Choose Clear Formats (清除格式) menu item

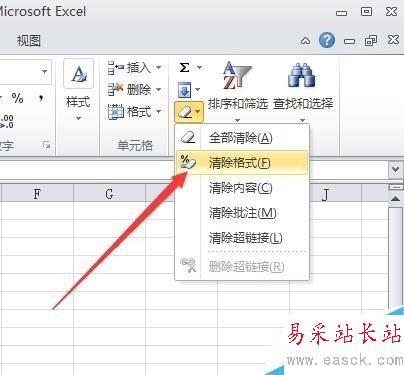(x=242, y=163)
